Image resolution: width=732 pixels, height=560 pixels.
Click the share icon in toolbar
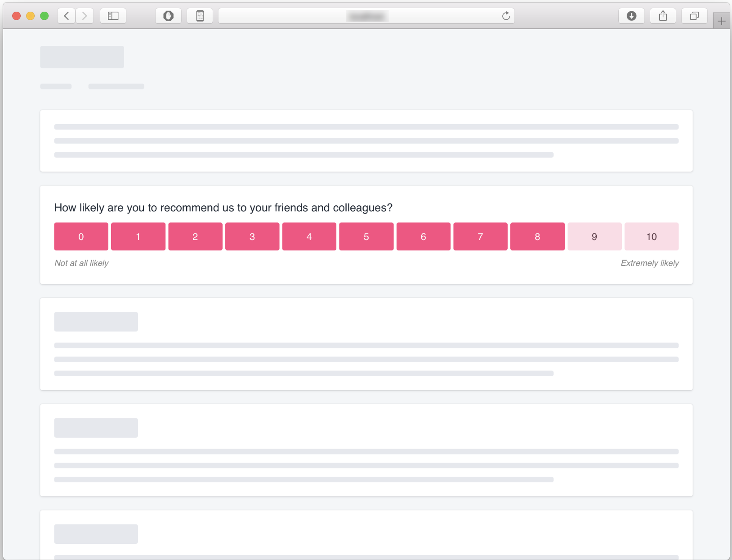click(663, 16)
